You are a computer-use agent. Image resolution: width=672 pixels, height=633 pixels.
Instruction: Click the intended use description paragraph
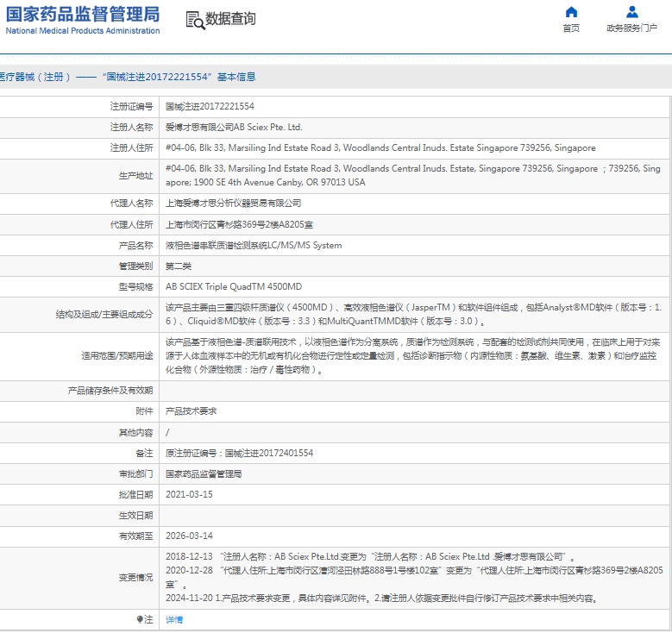tap(412, 355)
